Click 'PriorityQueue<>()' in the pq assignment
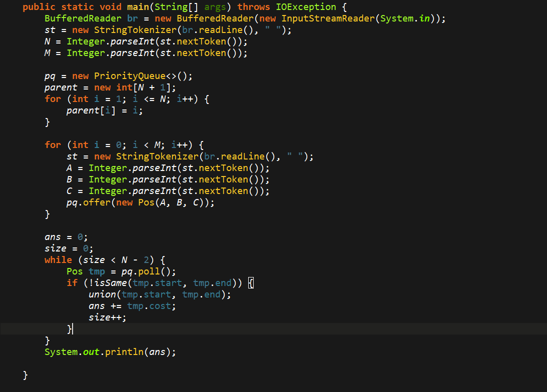This screenshot has height=392, width=547. pos(141,76)
